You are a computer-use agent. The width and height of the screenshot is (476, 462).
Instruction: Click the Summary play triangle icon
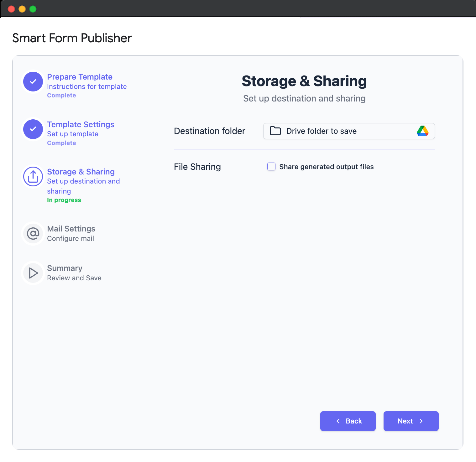coord(33,273)
